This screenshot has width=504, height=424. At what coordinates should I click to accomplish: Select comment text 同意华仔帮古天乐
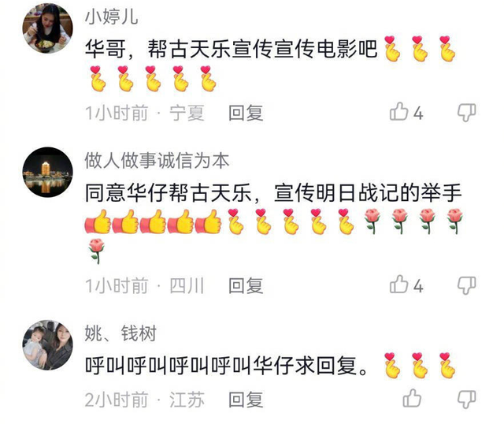(168, 193)
